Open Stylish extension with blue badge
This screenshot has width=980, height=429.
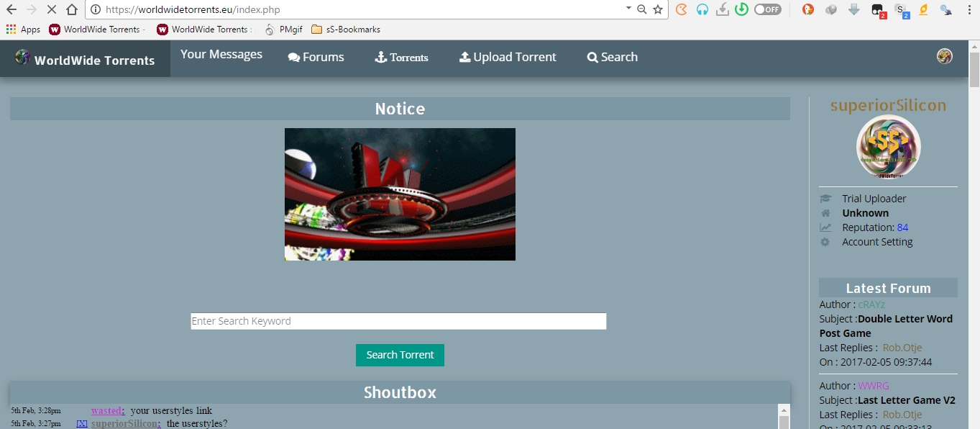click(x=902, y=11)
